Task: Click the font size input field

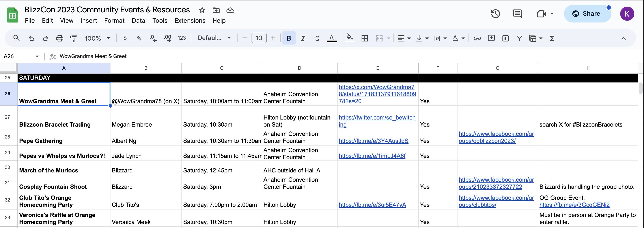Action: pos(259,38)
